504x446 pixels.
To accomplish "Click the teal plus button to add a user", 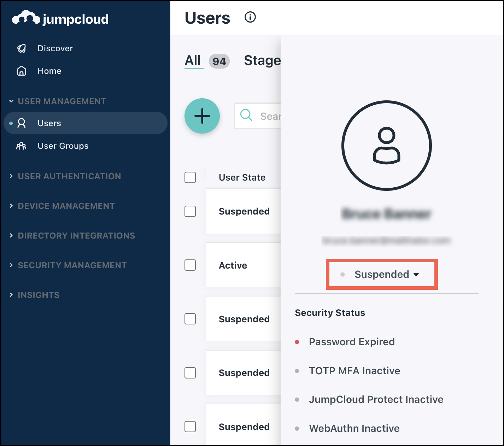I will 202,116.
